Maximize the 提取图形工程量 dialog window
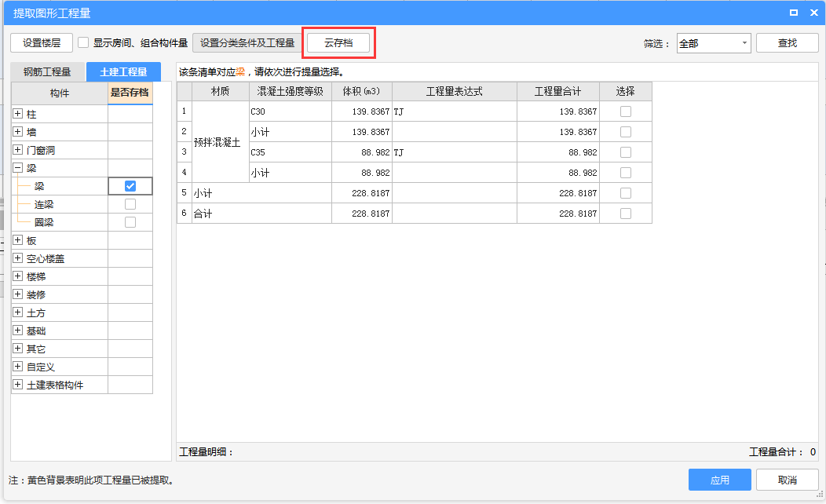 tap(793, 13)
